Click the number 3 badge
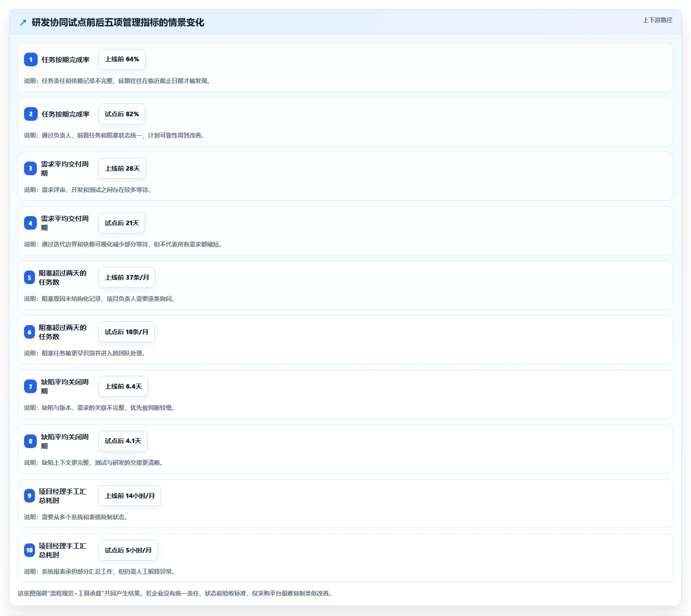Screen dimensions: 691x616 pos(30,168)
